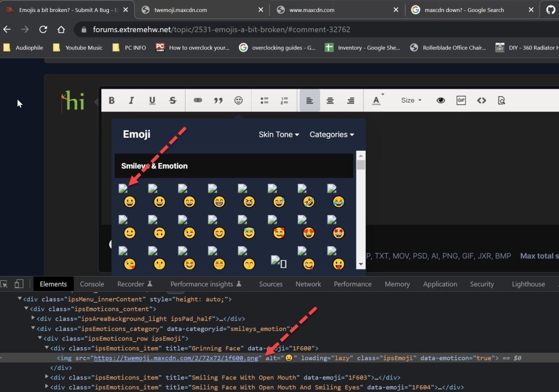This screenshot has width=559, height=392.
Task: Insert a quote block
Action: pyautogui.click(x=218, y=101)
